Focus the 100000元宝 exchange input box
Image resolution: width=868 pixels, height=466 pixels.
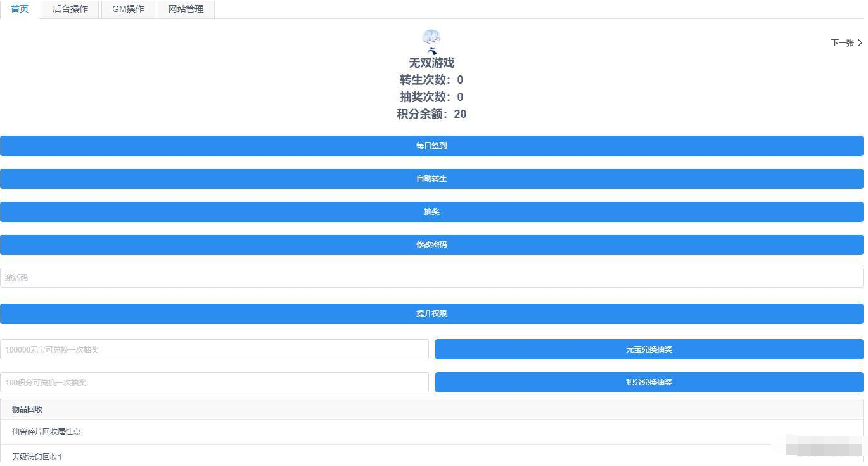click(x=214, y=349)
